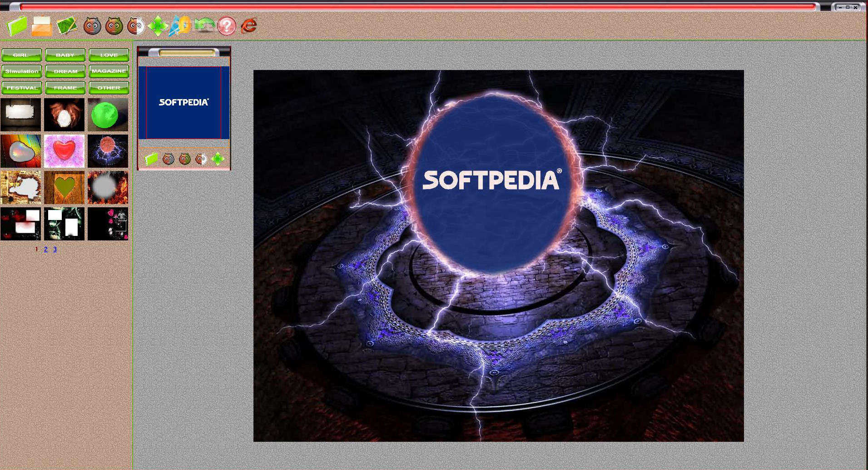
Task: Choose the green face with white rectangles template
Action: (64, 224)
